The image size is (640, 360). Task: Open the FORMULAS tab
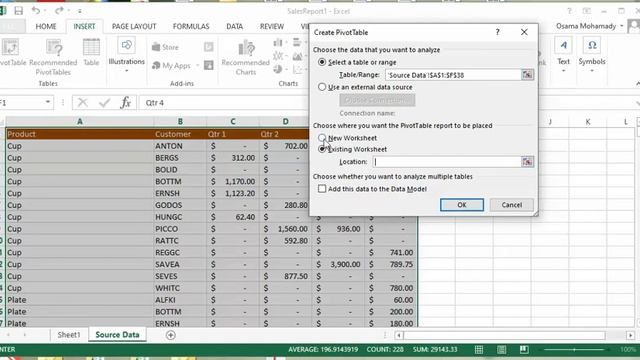pos(191,27)
